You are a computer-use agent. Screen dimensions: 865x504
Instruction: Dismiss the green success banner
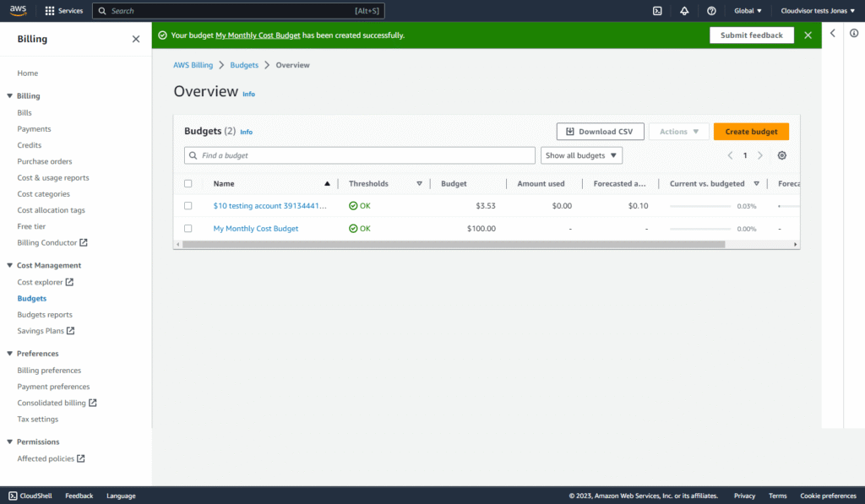click(808, 35)
